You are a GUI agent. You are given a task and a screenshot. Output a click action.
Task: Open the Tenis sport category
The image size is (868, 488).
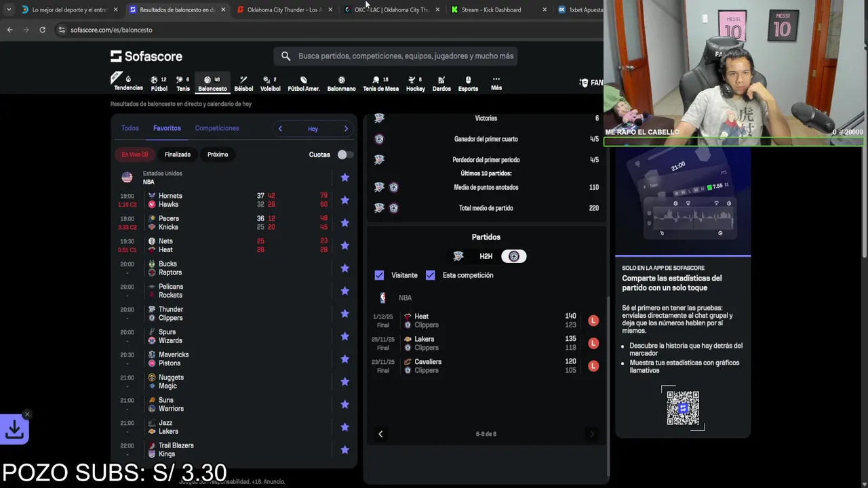click(183, 83)
